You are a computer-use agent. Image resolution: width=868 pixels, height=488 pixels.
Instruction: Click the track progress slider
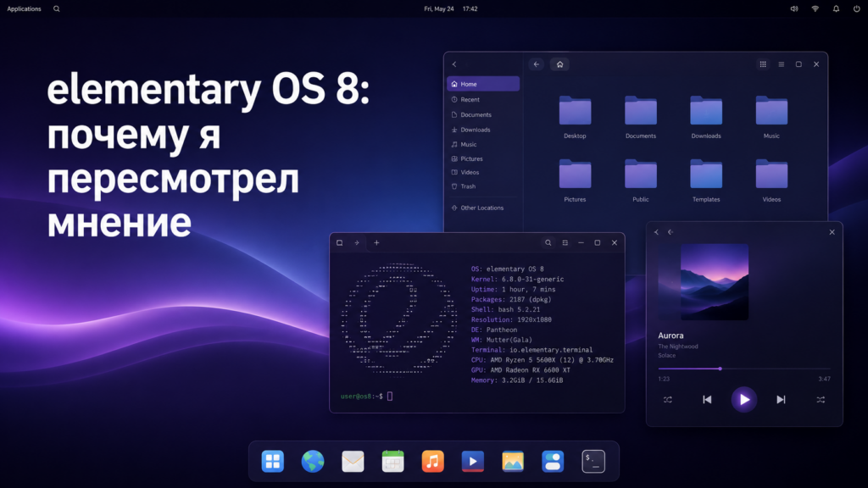coord(744,369)
